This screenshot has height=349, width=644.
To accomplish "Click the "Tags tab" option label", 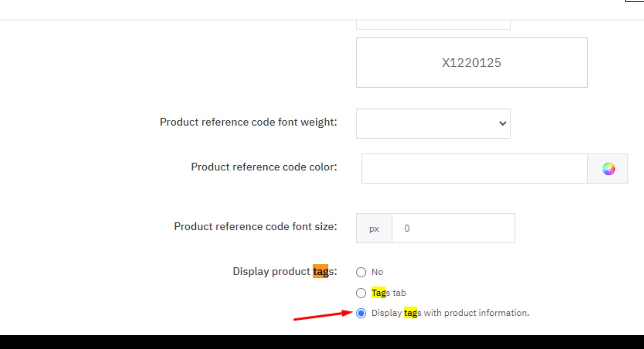I will [389, 293].
